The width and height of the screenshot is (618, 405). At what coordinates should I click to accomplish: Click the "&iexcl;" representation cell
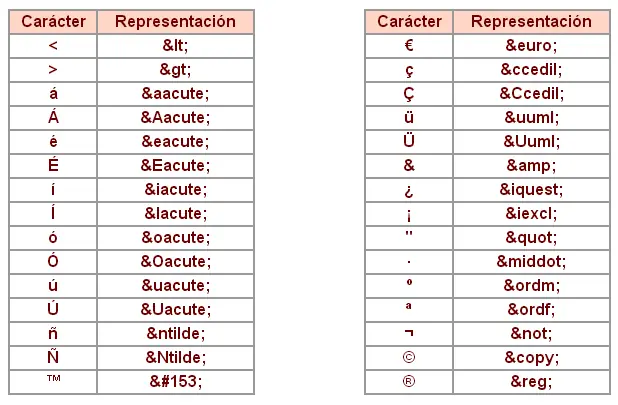531,213
